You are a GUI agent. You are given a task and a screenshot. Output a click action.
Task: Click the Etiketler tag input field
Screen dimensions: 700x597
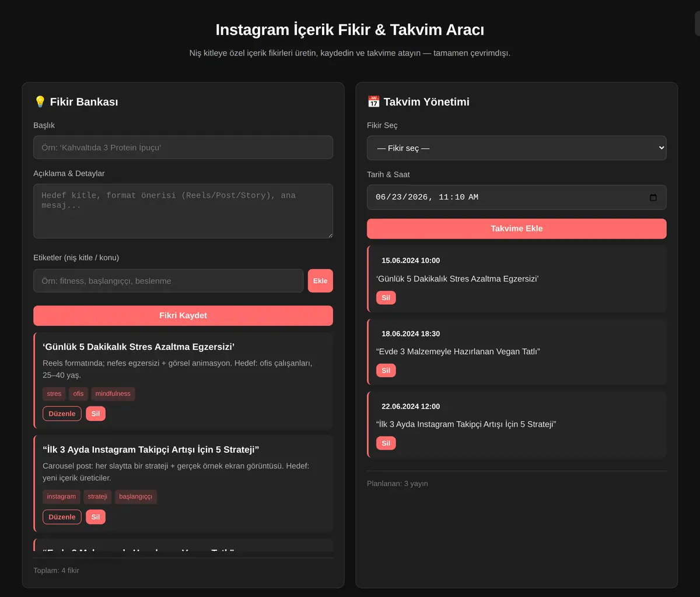click(x=168, y=280)
